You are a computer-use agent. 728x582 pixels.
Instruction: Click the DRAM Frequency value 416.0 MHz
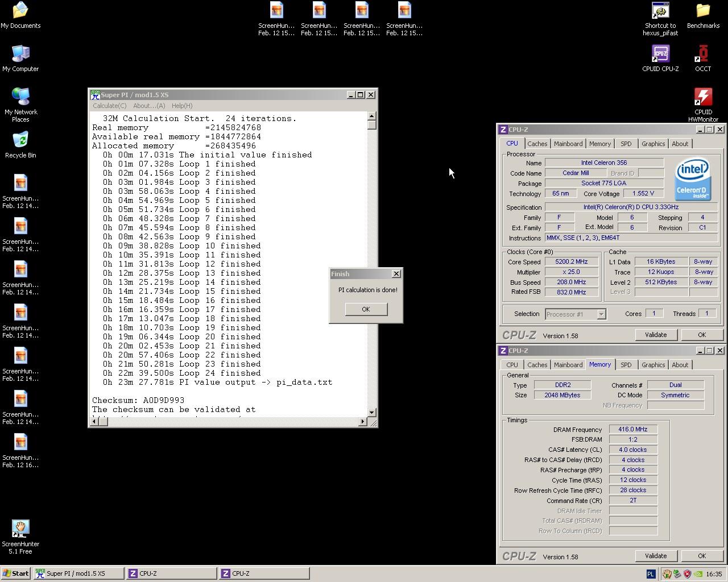coord(633,430)
